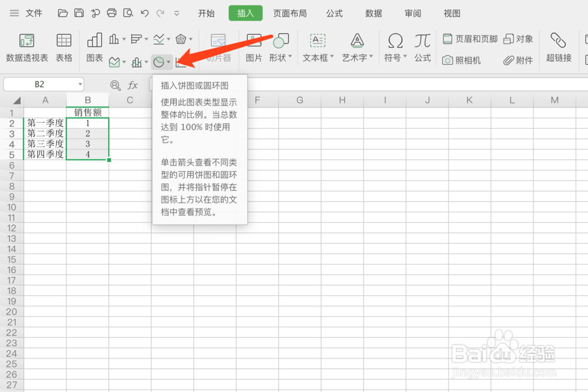This screenshot has width=588, height=392.
Task: Expand the bar chart dropdown arrow
Action: click(x=146, y=39)
